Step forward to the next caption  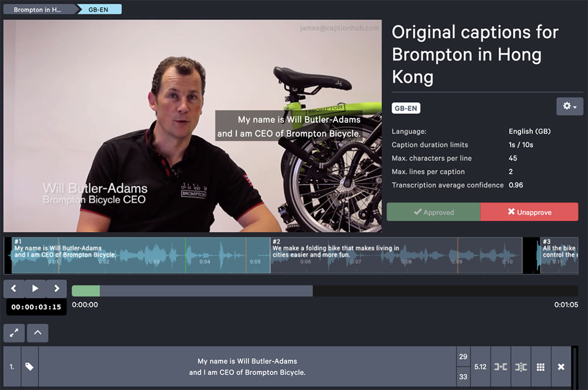point(56,288)
